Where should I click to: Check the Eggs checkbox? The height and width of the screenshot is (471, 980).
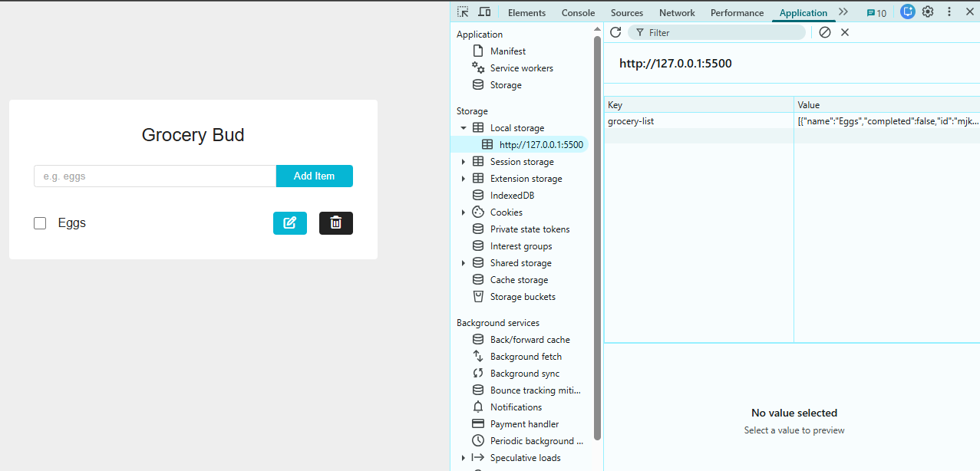(x=40, y=223)
